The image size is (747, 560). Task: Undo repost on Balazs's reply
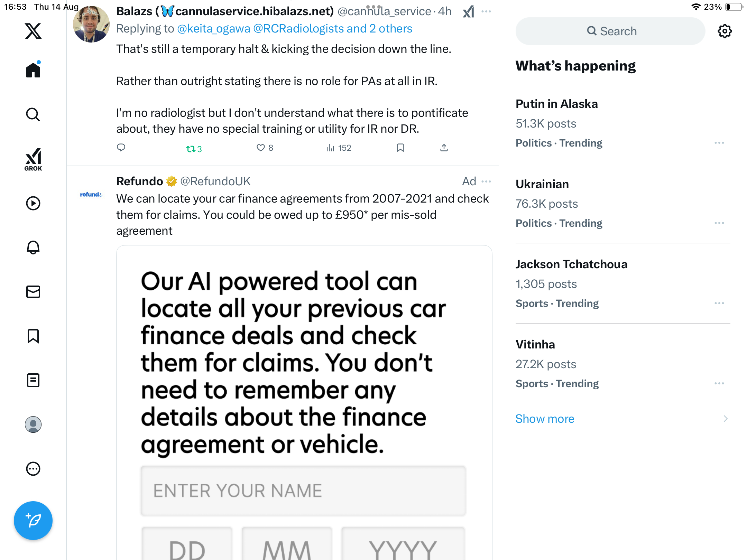pyautogui.click(x=191, y=149)
